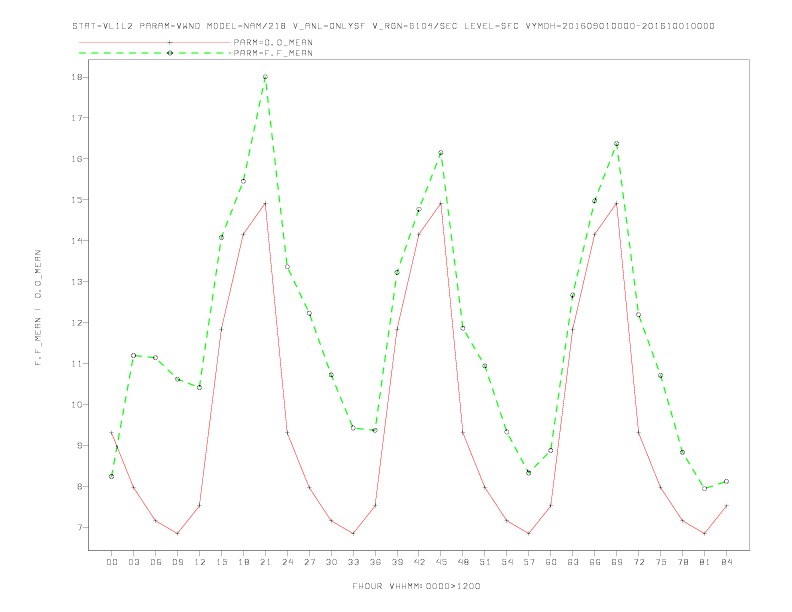Click the x-axis forecast hour label 39

pos(397,562)
